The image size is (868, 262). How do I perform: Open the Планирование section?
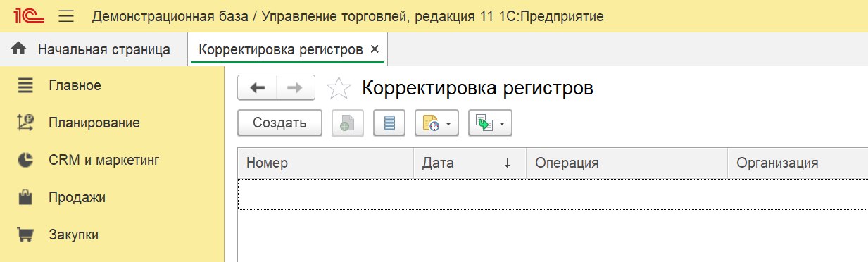click(x=94, y=123)
